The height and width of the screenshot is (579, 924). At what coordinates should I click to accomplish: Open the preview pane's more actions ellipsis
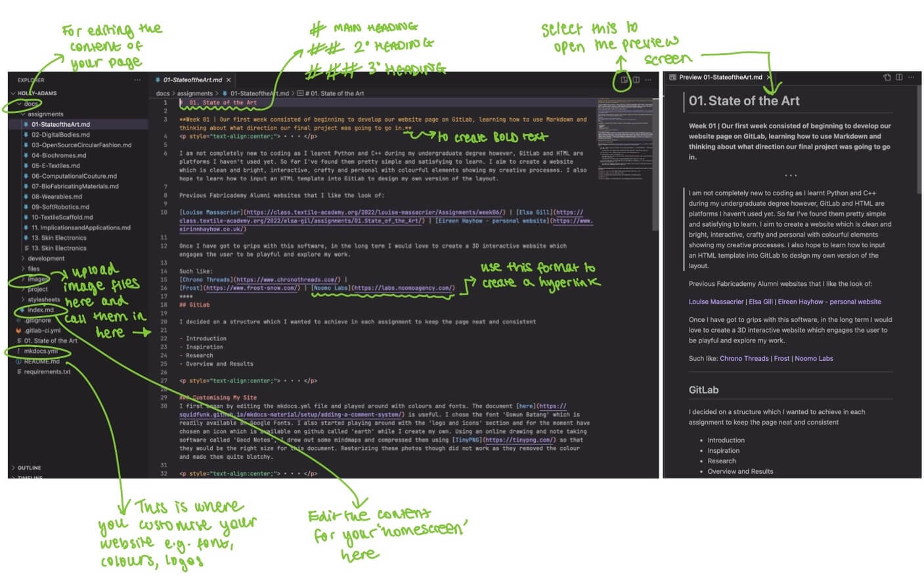point(911,78)
